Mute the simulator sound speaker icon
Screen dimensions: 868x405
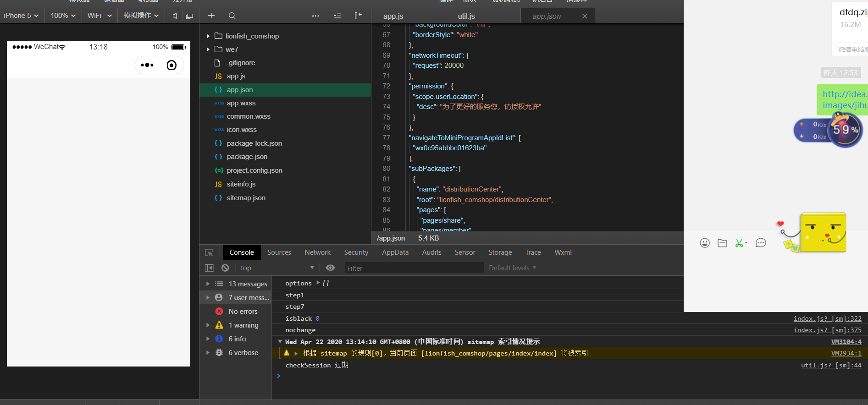coord(175,16)
